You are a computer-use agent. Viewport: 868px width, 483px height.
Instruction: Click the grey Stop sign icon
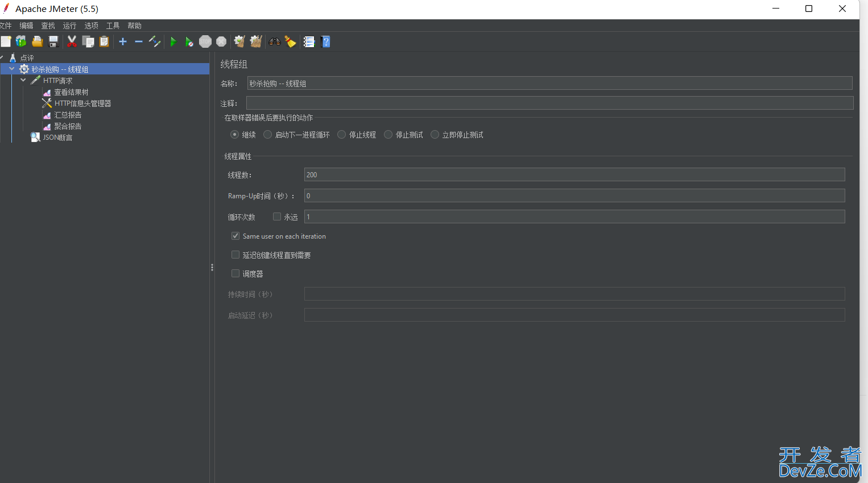coord(205,41)
